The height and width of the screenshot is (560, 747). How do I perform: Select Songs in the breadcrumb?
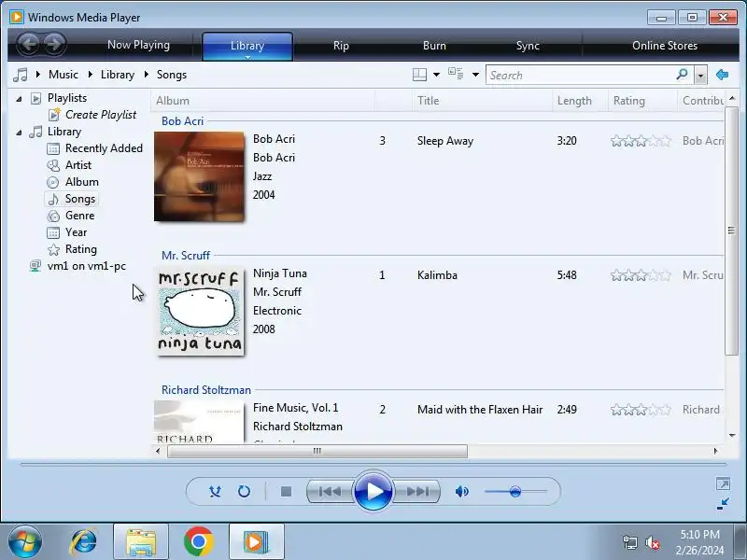pos(172,75)
